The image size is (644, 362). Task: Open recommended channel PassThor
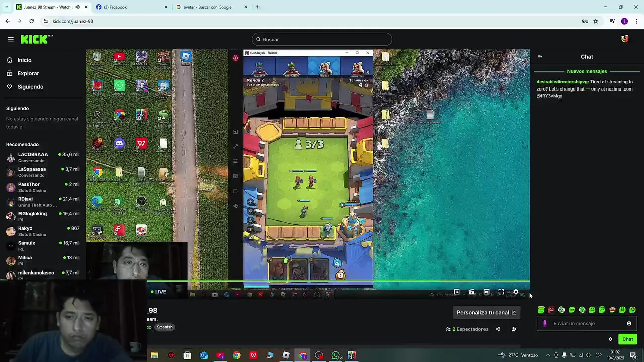43,187
